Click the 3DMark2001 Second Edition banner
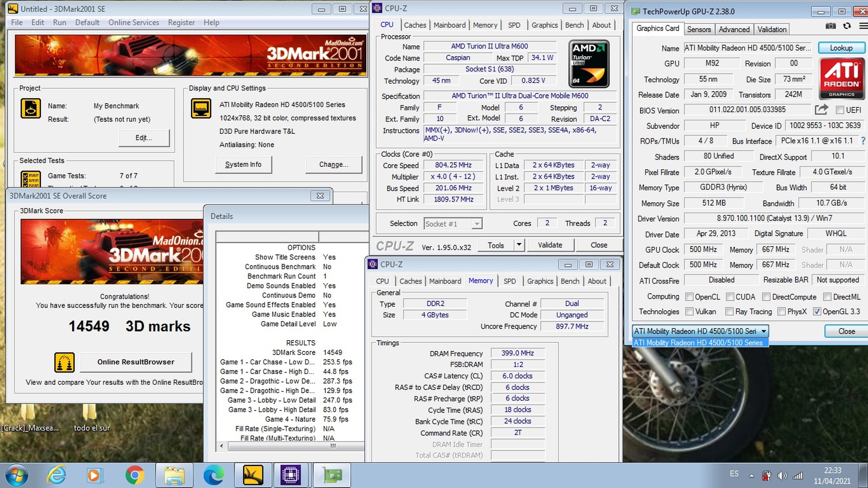This screenshot has height=488, width=868. point(190,55)
